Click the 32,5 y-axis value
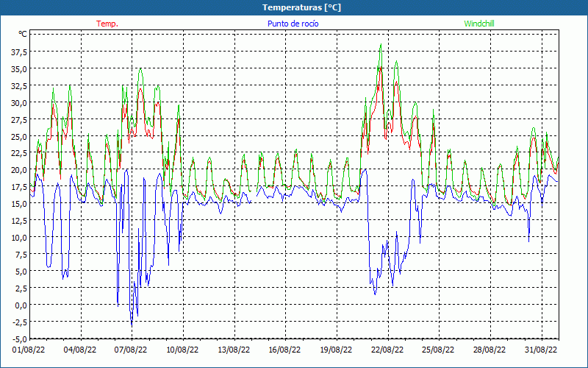The height and width of the screenshot is (368, 588). coord(19,85)
